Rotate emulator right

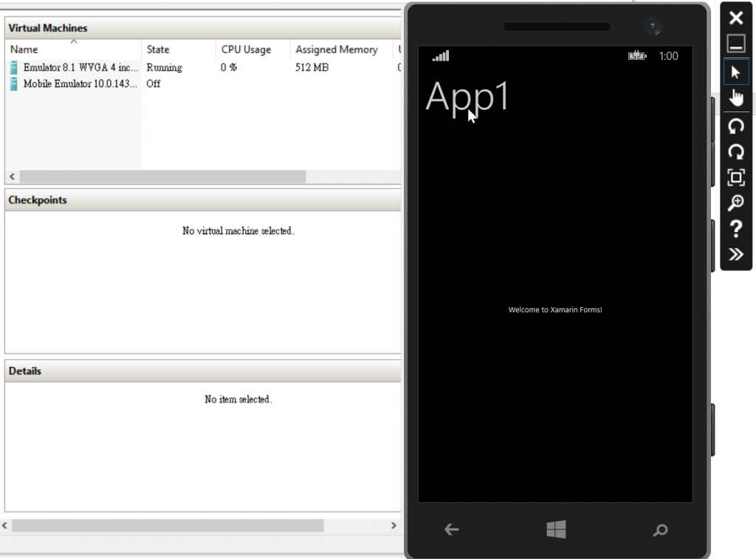736,152
